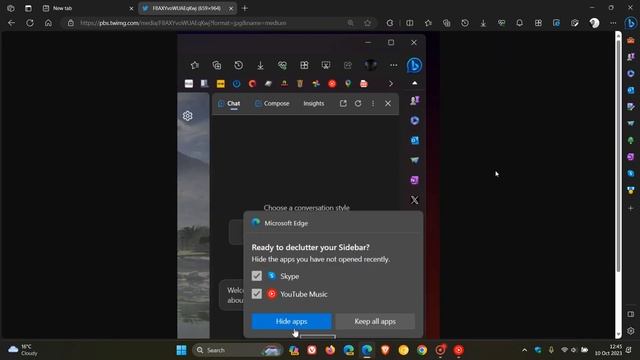Open the profile avatar in outer Edge toolbar
The width and height of the screenshot is (640, 360).
(594, 23)
